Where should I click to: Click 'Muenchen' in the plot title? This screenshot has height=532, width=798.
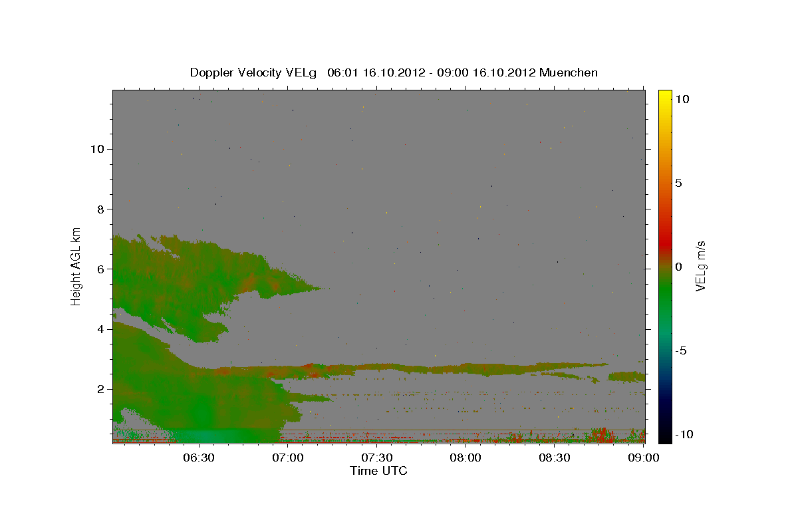pos(569,72)
